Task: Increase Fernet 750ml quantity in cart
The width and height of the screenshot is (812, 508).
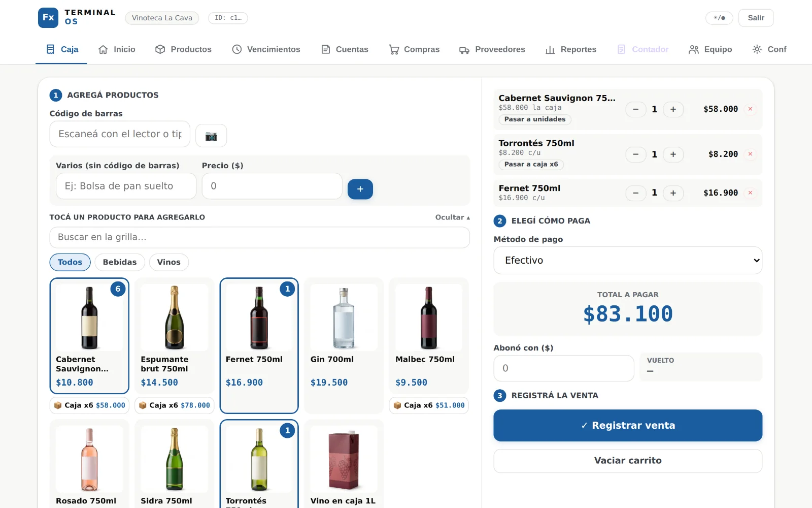Action: pyautogui.click(x=673, y=193)
